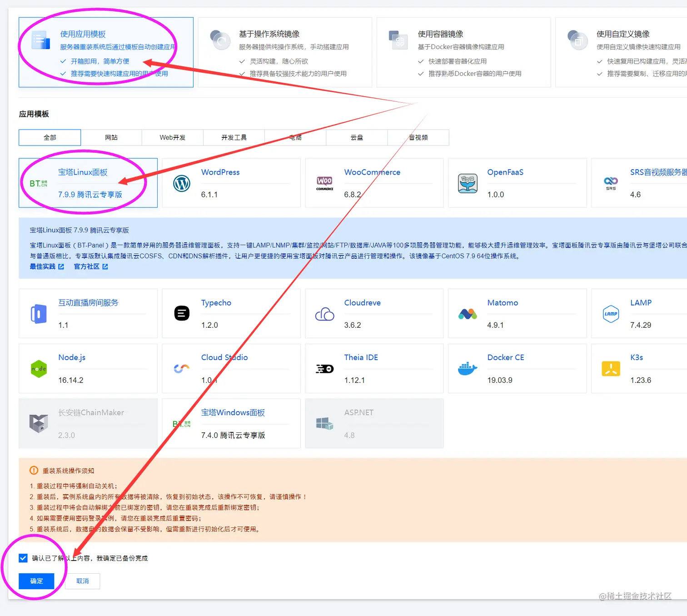
Task: Click the 基于操作系统镜像 heading text
Action: pos(269,34)
